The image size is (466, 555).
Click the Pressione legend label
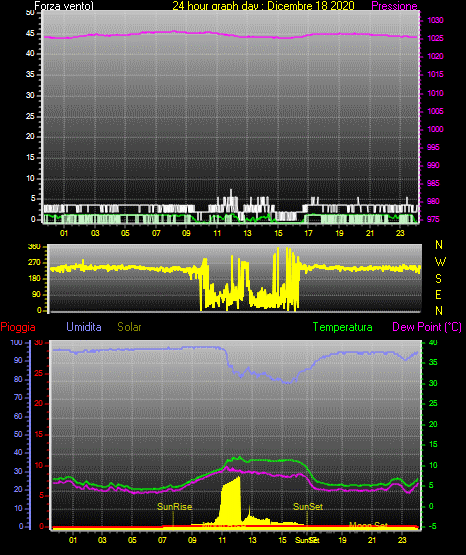pyautogui.click(x=394, y=6)
